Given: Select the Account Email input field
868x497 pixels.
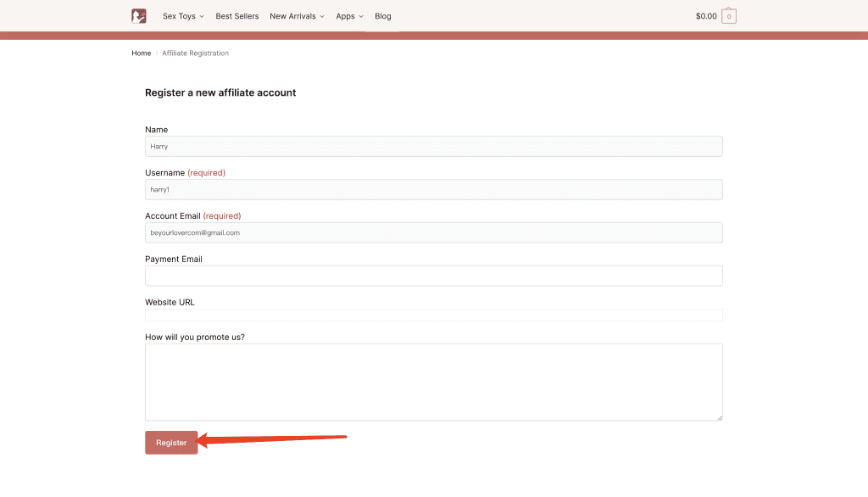Looking at the screenshot, I should (x=433, y=232).
